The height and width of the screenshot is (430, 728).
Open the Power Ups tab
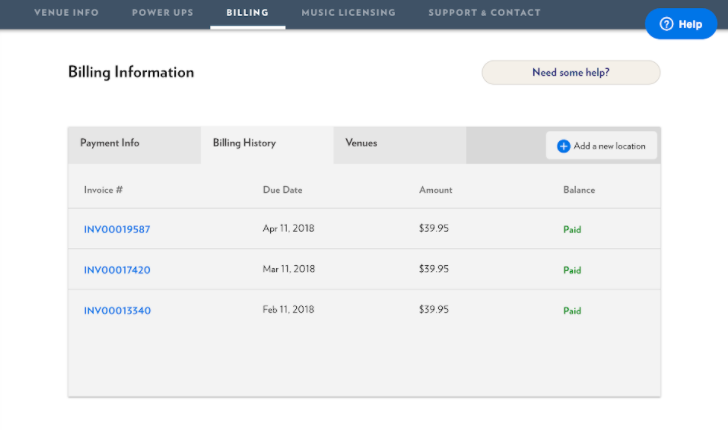pyautogui.click(x=162, y=13)
